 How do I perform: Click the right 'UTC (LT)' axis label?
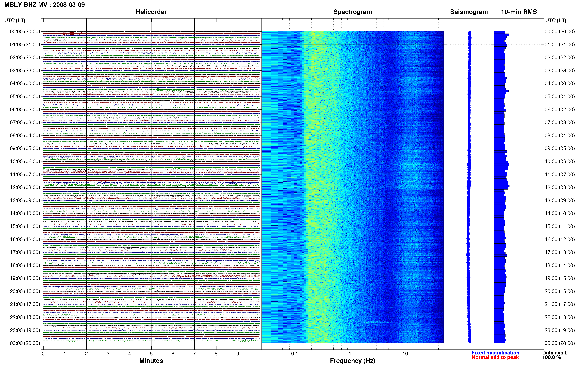click(556, 20)
